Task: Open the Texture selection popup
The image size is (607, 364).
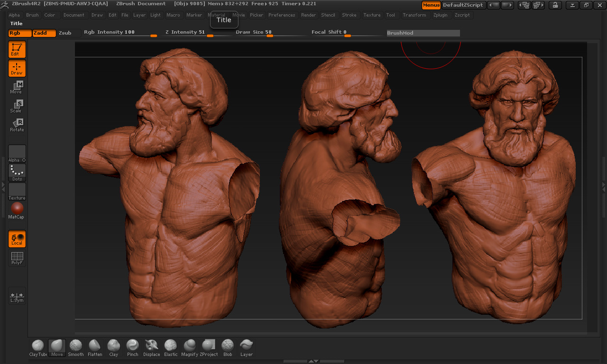Action: click(x=17, y=191)
